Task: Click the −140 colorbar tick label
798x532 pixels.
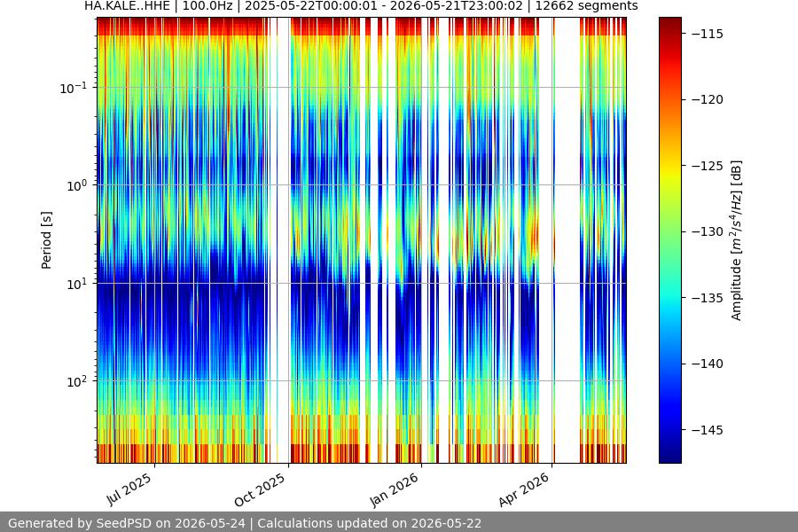Action: pyautogui.click(x=708, y=364)
